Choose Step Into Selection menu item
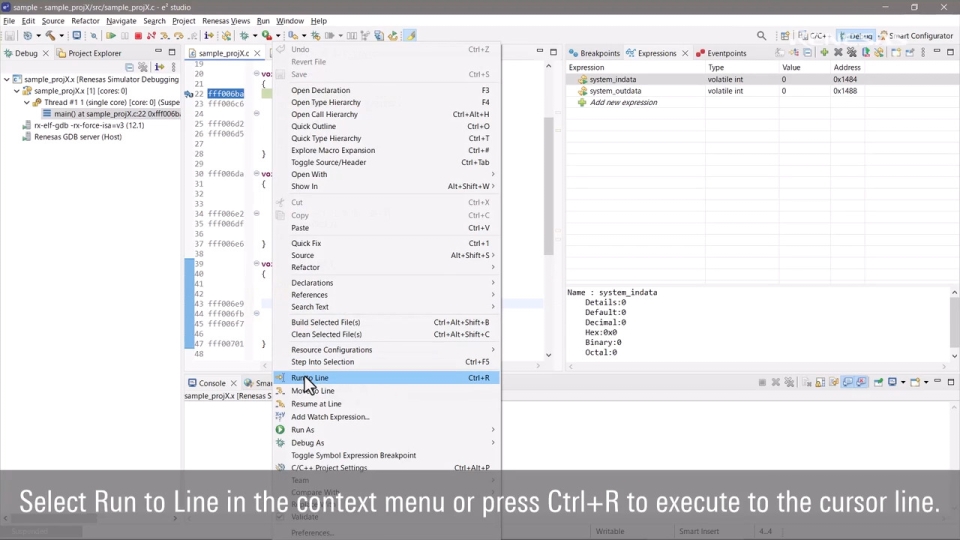Image resolution: width=960 pixels, height=540 pixels. pyautogui.click(x=387, y=362)
